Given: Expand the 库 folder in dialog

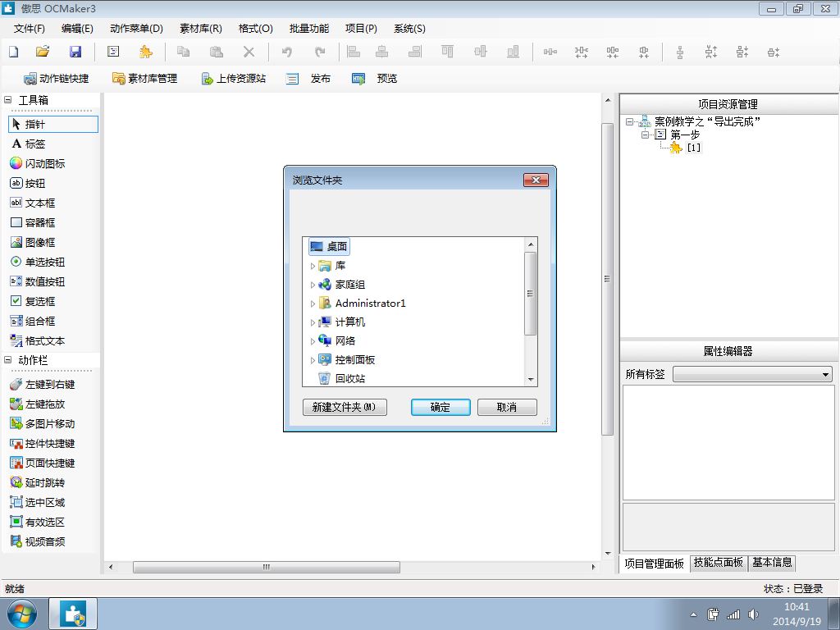Looking at the screenshot, I should [x=313, y=266].
